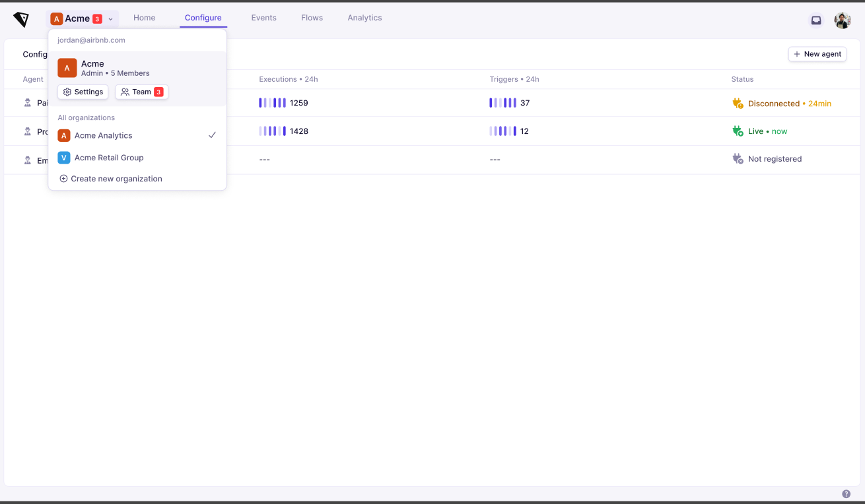Viewport: 865px width, 504px height.
Task: Click the triggers sparkline beside 12
Action: tap(502, 131)
